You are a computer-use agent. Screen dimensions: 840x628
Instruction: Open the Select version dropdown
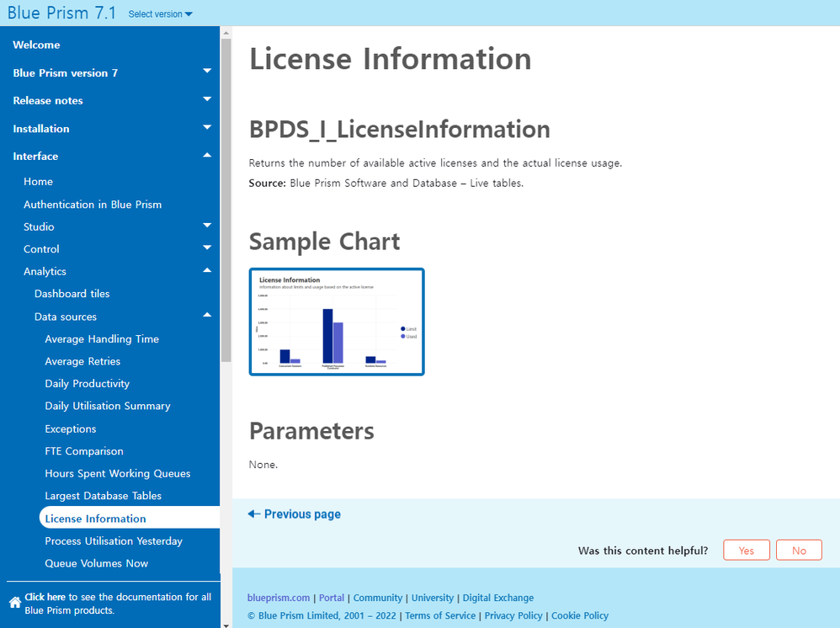pyautogui.click(x=160, y=14)
